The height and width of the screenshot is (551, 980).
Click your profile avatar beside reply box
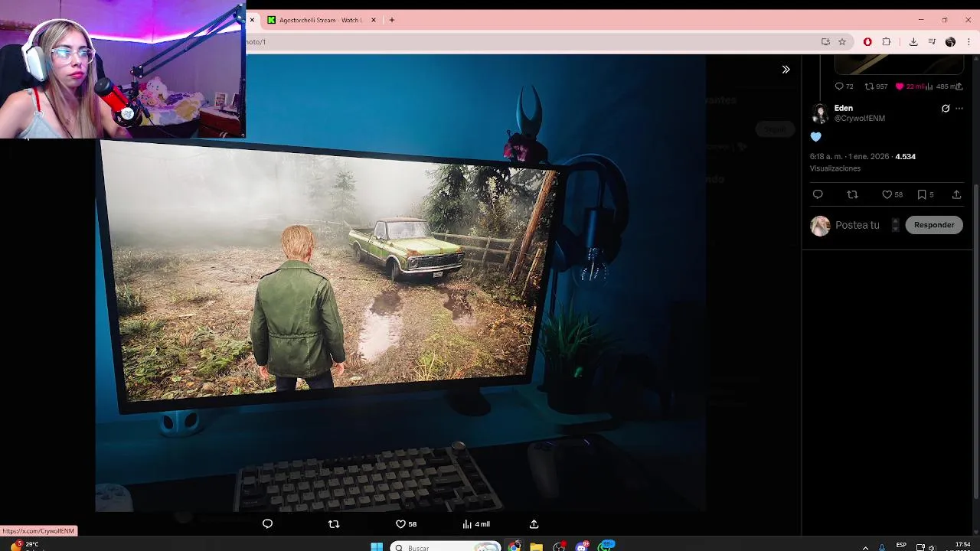pos(820,226)
